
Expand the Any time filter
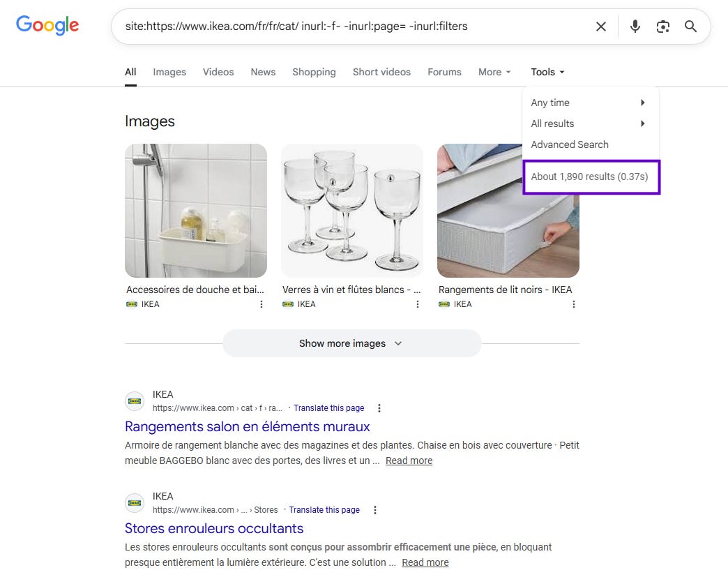589,103
